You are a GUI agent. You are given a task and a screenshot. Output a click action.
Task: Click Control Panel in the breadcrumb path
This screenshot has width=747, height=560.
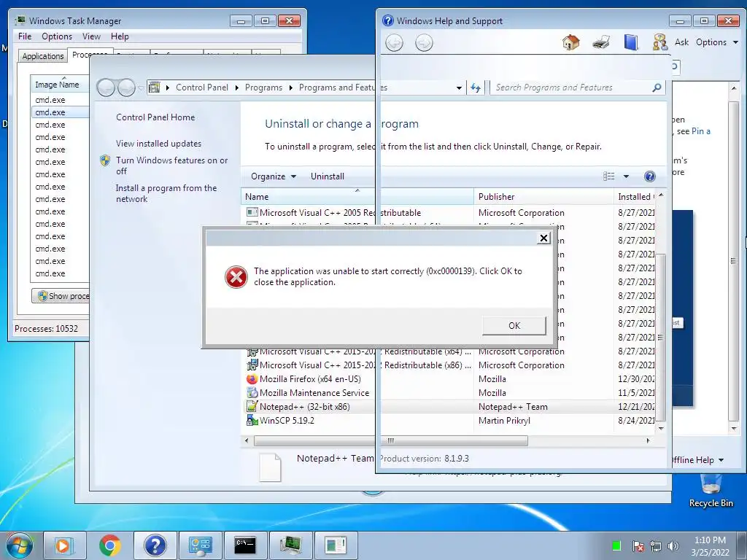tap(202, 87)
